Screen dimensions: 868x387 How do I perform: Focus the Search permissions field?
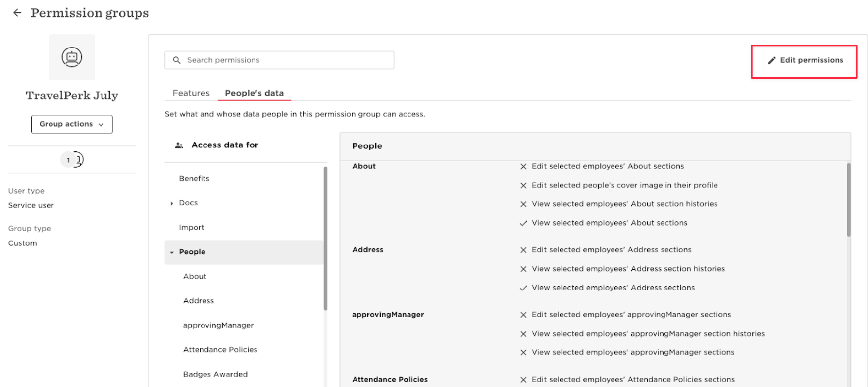coord(279,60)
